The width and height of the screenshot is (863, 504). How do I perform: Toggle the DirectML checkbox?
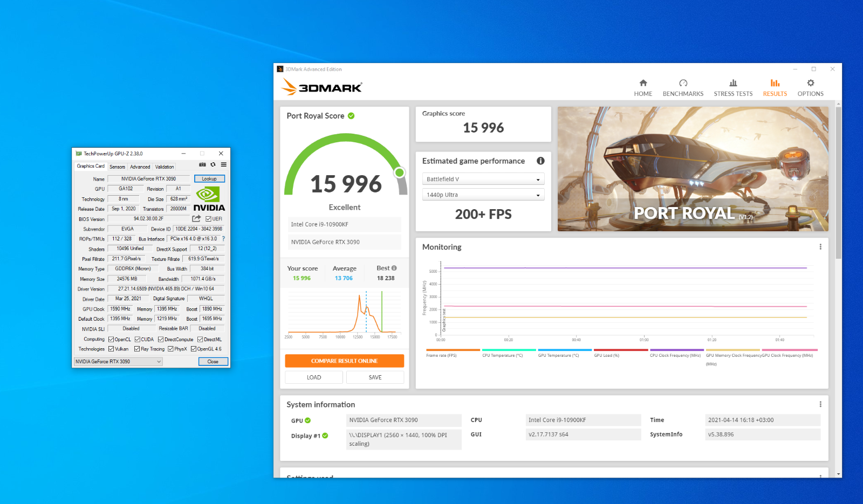200,340
